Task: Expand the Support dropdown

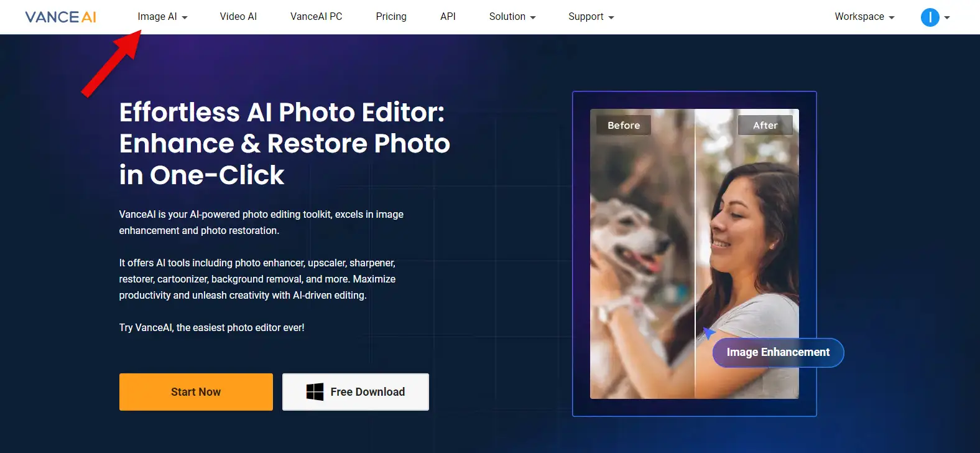Action: pyautogui.click(x=591, y=17)
